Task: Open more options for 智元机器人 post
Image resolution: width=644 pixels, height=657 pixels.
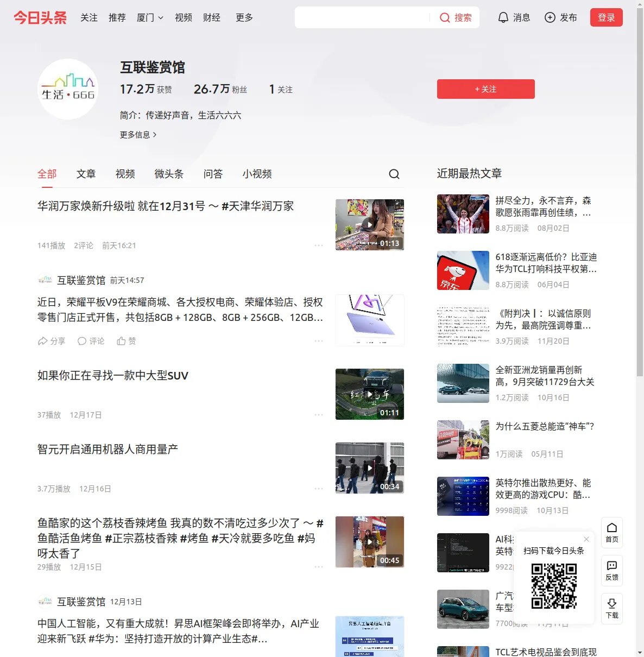Action: coord(319,489)
